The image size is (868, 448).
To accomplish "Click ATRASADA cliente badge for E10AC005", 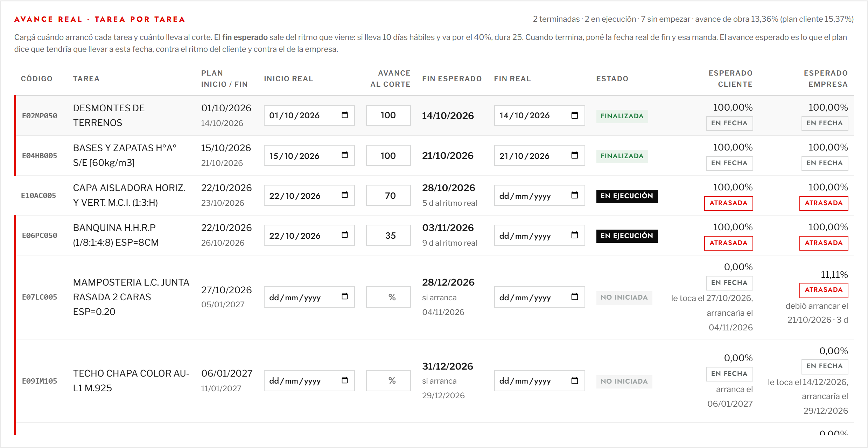I will pyautogui.click(x=728, y=203).
